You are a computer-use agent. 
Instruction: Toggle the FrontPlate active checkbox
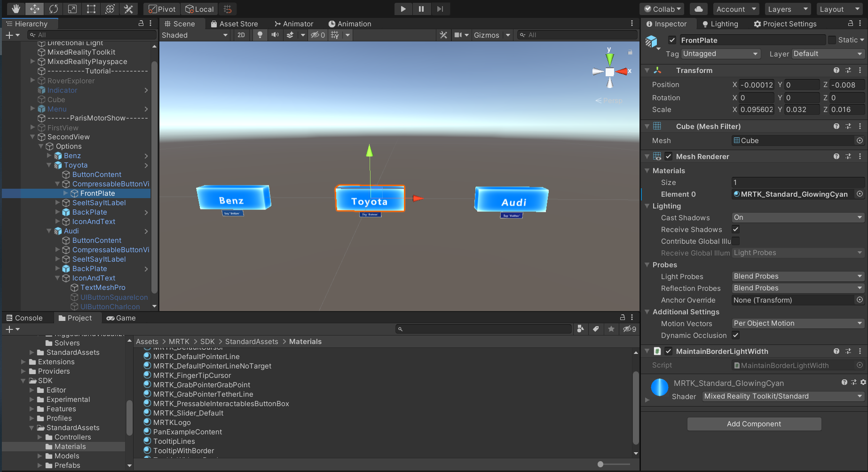point(672,40)
